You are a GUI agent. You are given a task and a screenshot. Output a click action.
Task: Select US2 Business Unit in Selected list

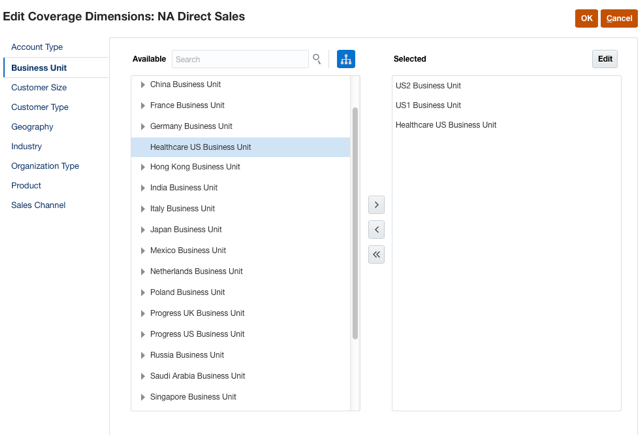point(428,86)
